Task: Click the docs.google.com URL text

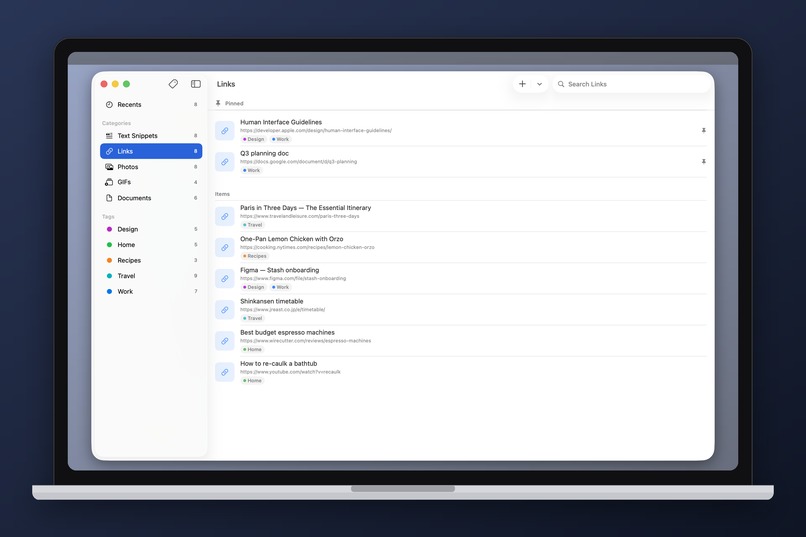Action: coord(298,161)
